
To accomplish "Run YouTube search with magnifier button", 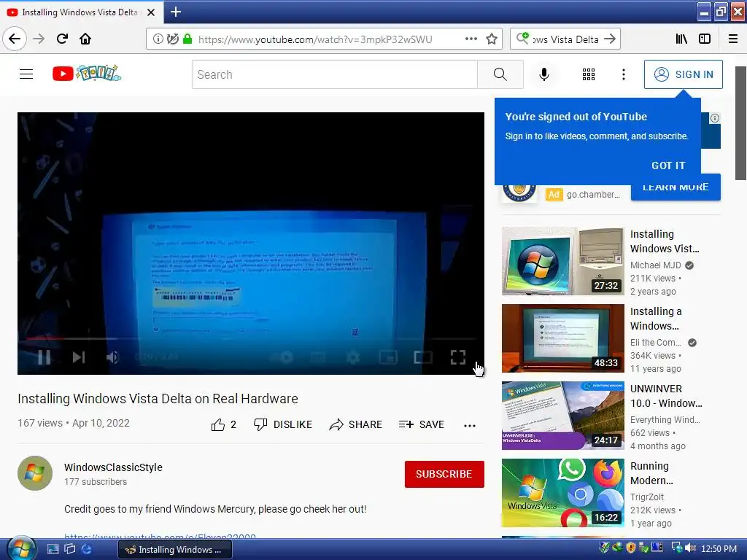I will pyautogui.click(x=500, y=74).
